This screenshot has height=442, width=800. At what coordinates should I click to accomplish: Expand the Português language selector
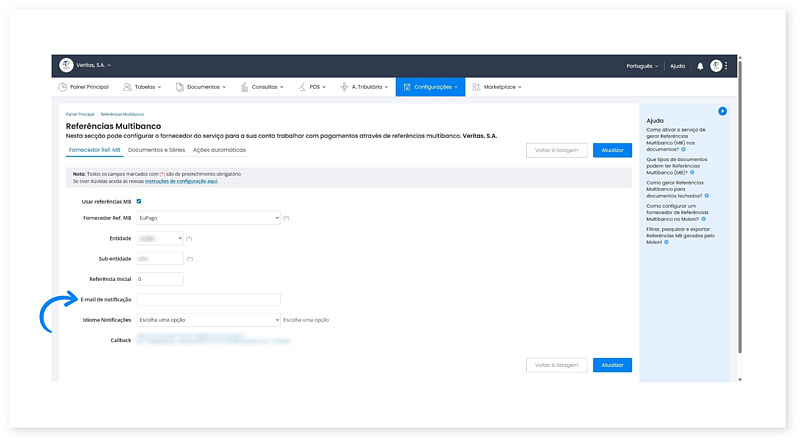tap(640, 66)
